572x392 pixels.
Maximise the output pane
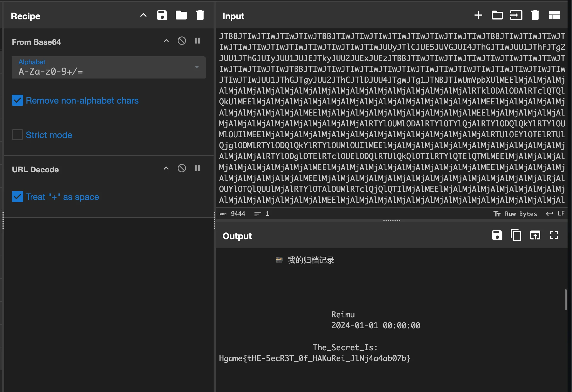tap(554, 235)
